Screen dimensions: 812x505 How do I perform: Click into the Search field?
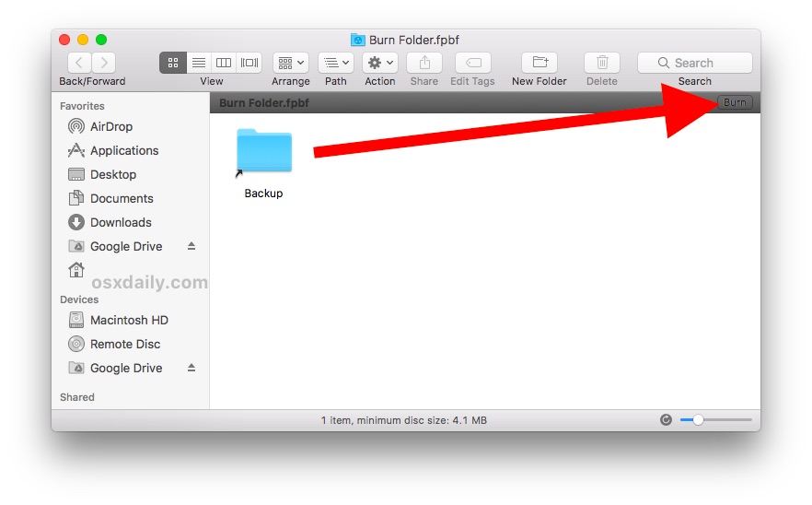pyautogui.click(x=695, y=63)
